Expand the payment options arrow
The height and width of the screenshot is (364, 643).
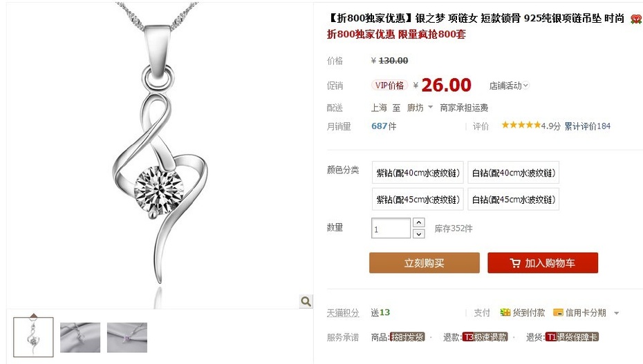[616, 313]
